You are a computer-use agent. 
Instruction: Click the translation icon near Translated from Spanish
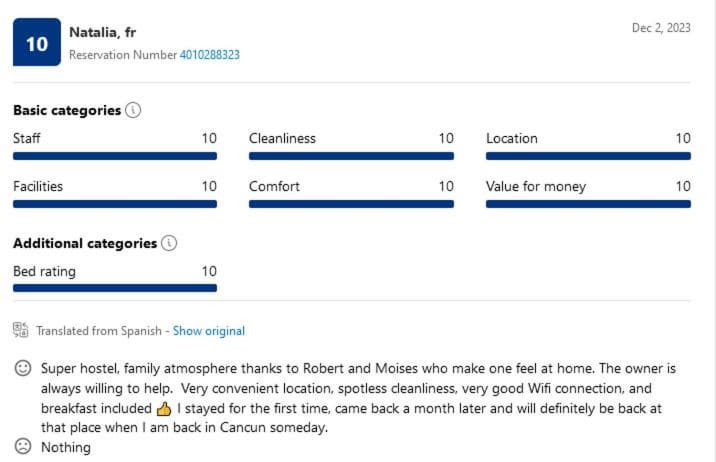(x=21, y=330)
